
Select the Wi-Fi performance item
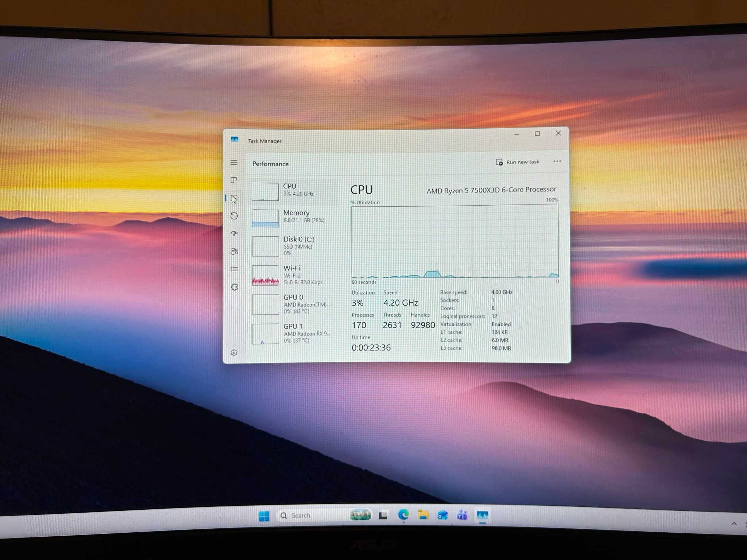tap(294, 275)
